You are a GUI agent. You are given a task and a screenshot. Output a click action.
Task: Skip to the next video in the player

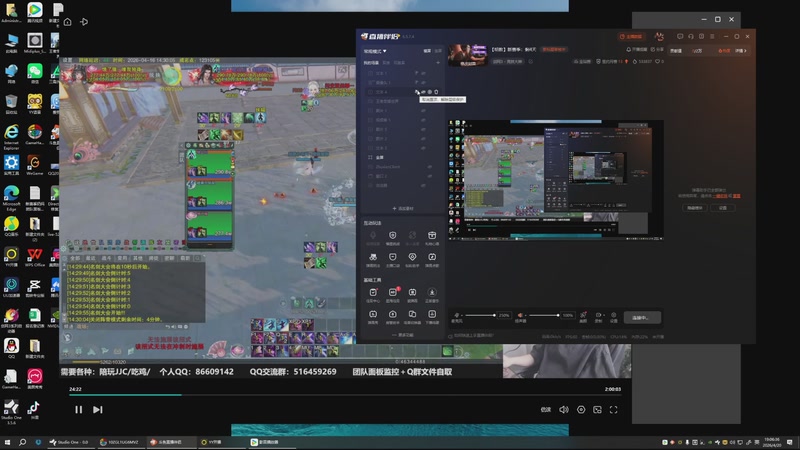pos(97,410)
